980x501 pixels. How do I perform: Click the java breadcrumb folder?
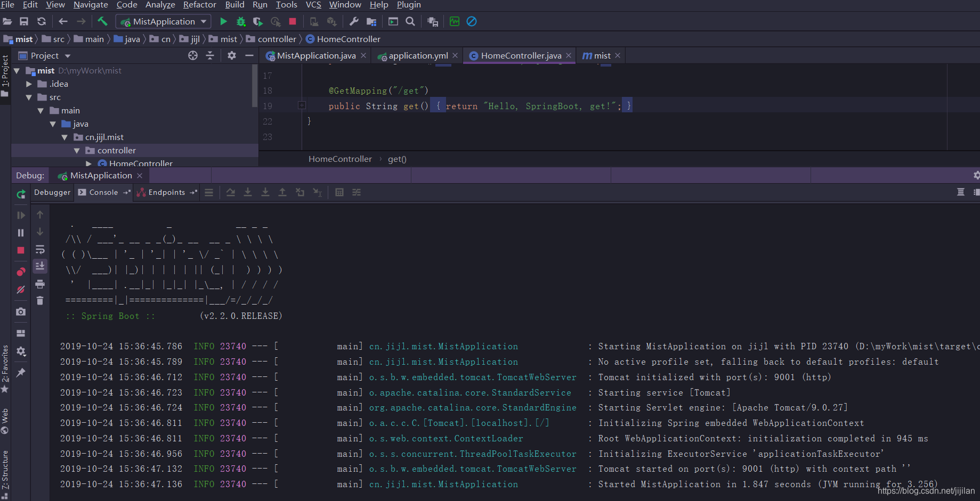pos(127,39)
